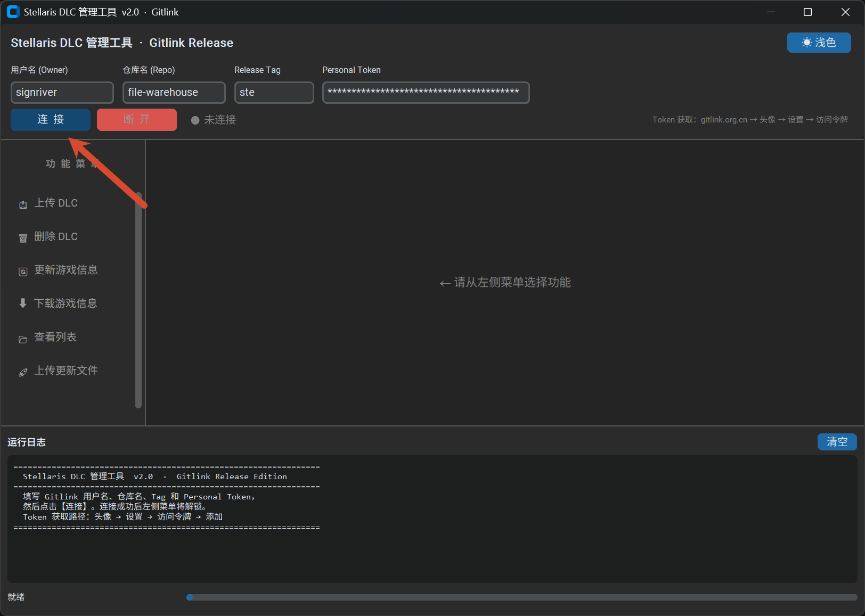
Task: Click the sidebar menu scrollbar
Action: click(138, 300)
